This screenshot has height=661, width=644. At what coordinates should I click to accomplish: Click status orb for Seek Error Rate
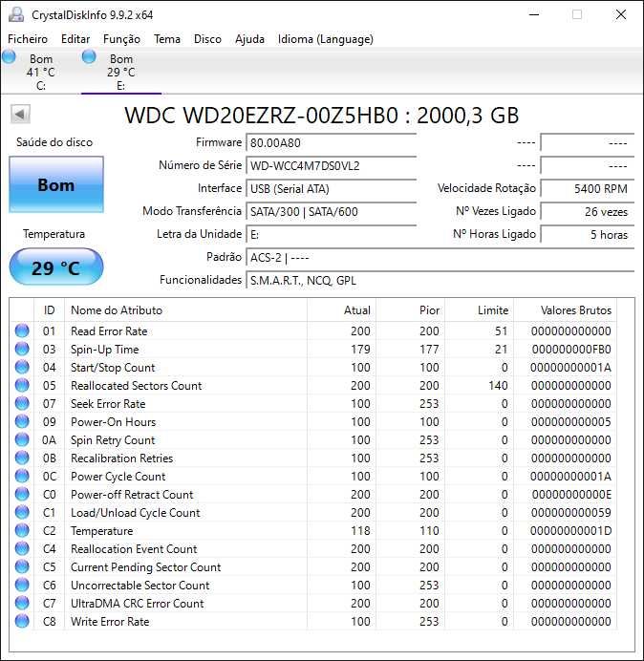22,403
